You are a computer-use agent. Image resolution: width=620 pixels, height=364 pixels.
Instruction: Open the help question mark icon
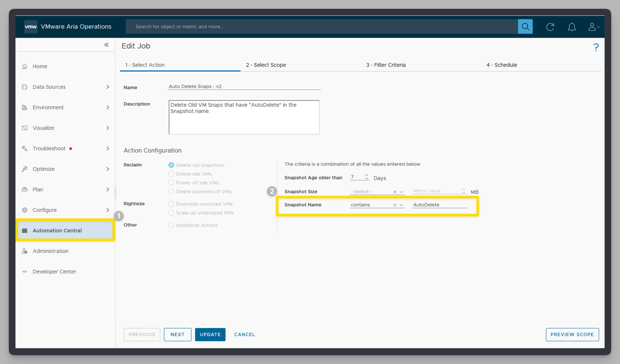[596, 47]
